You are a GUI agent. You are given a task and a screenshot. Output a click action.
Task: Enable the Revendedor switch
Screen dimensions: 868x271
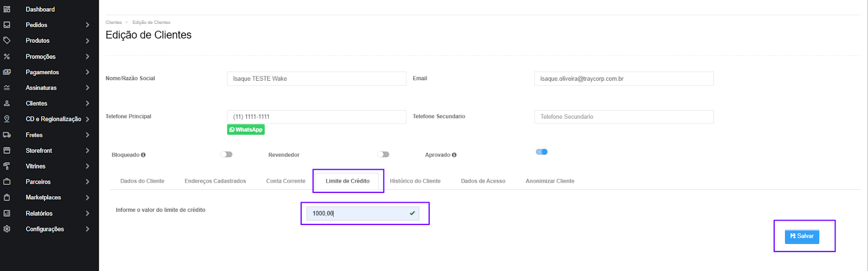[383, 154]
